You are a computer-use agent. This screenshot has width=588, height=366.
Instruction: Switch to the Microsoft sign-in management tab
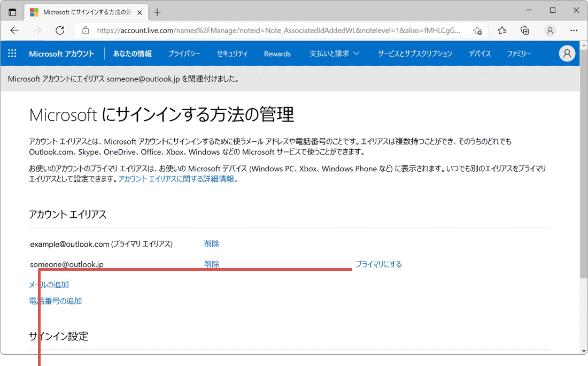point(86,12)
